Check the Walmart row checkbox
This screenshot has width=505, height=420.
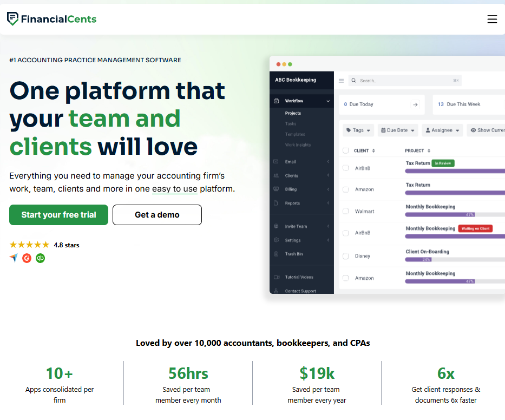coord(346,211)
